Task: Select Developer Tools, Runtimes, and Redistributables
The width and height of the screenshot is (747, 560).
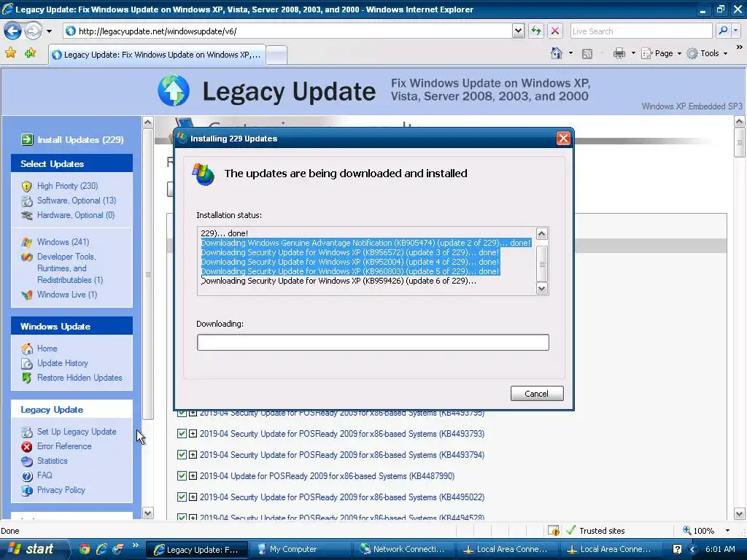Action: [x=69, y=268]
